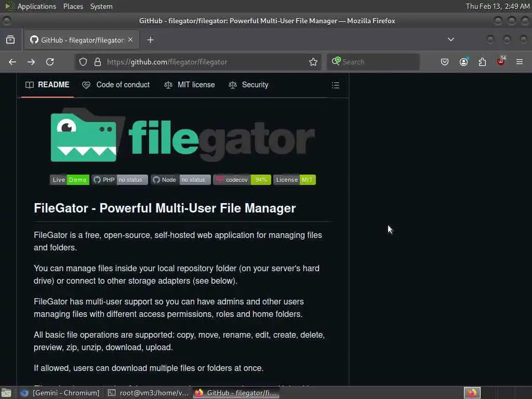Select GitHub - filegator Firefox taskbar entry

tap(236, 393)
